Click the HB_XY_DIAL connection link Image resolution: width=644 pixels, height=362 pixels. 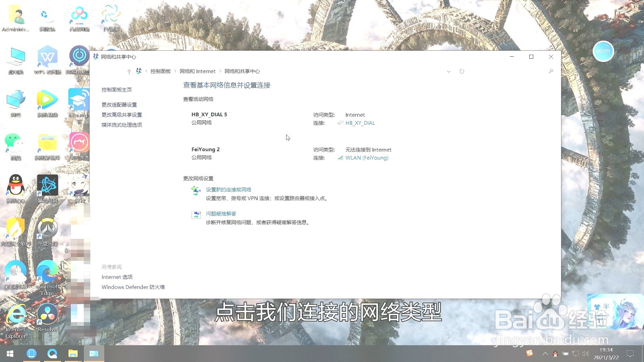tap(360, 123)
